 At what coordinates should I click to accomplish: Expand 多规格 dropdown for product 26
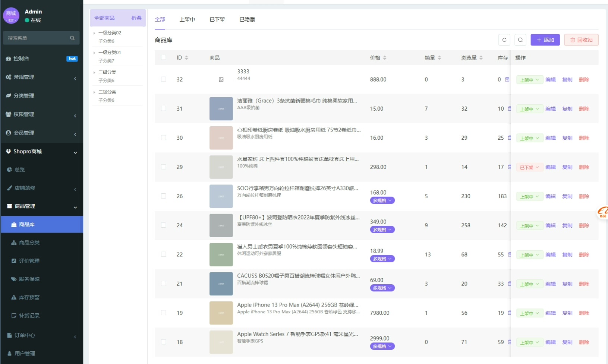382,200
